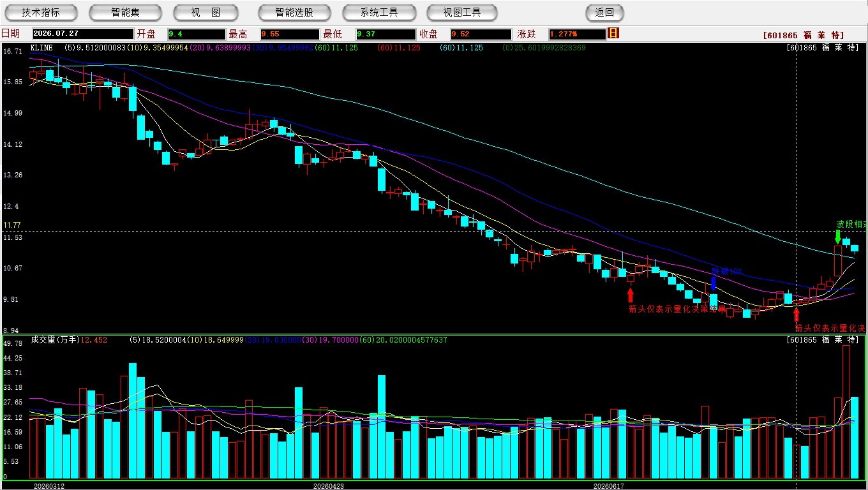Screen dimensions: 868x490
Task: Click the 返回 button
Action: (604, 12)
